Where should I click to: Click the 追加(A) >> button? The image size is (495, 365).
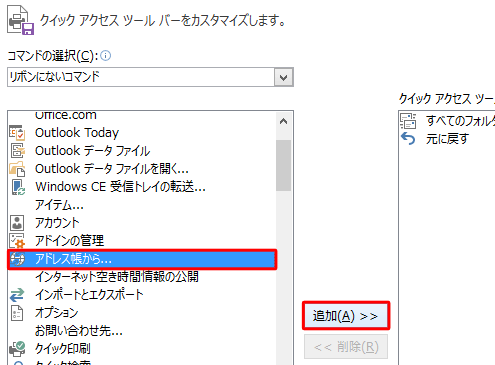tap(346, 316)
